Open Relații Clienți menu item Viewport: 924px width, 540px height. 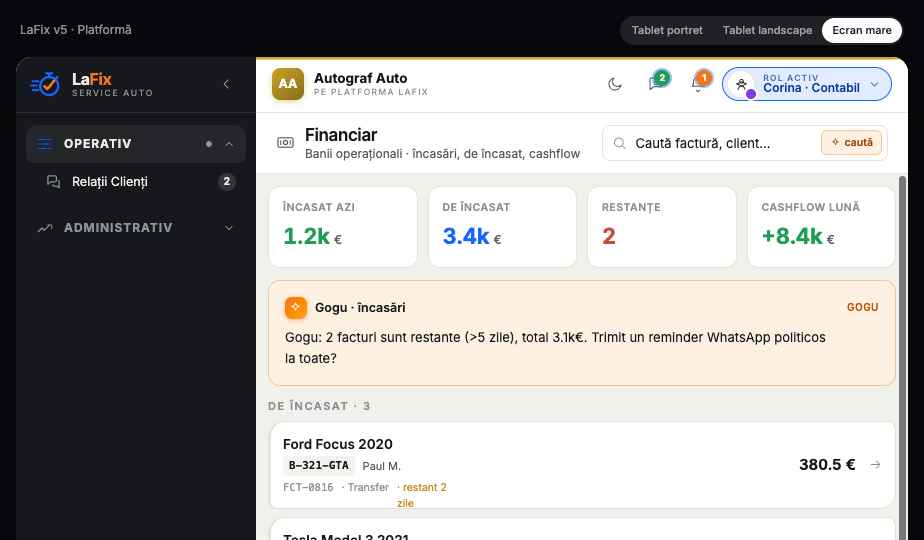[x=136, y=182]
